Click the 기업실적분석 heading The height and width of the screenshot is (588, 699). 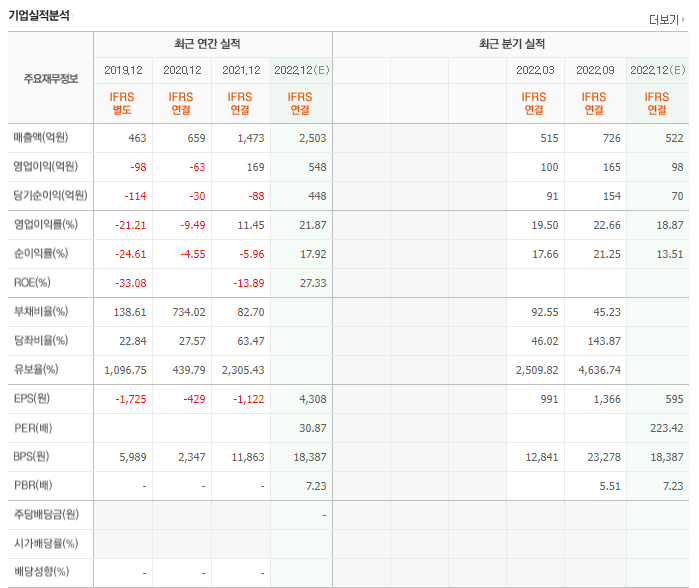click(39, 16)
